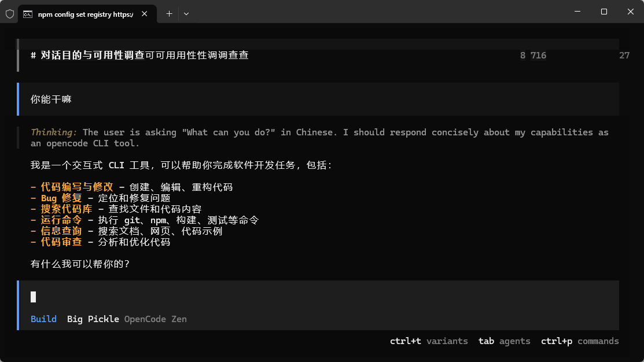The height and width of the screenshot is (362, 644).
Task: Click the command prompt icon on the tab
Action: [x=28, y=14]
